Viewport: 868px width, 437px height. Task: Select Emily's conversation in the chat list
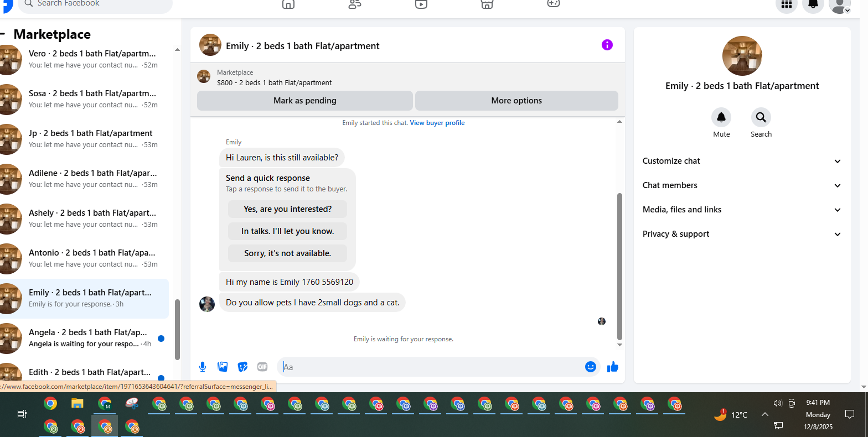[84, 298]
